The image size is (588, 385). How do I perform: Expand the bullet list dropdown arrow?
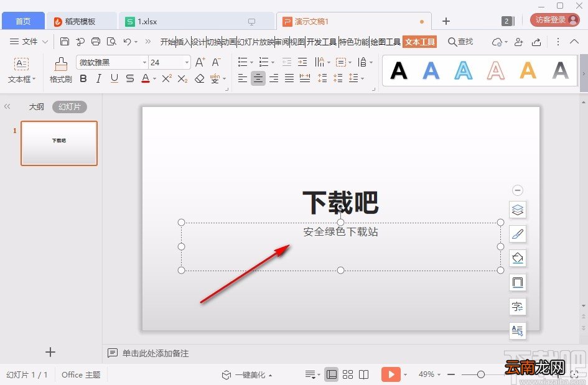(x=251, y=62)
